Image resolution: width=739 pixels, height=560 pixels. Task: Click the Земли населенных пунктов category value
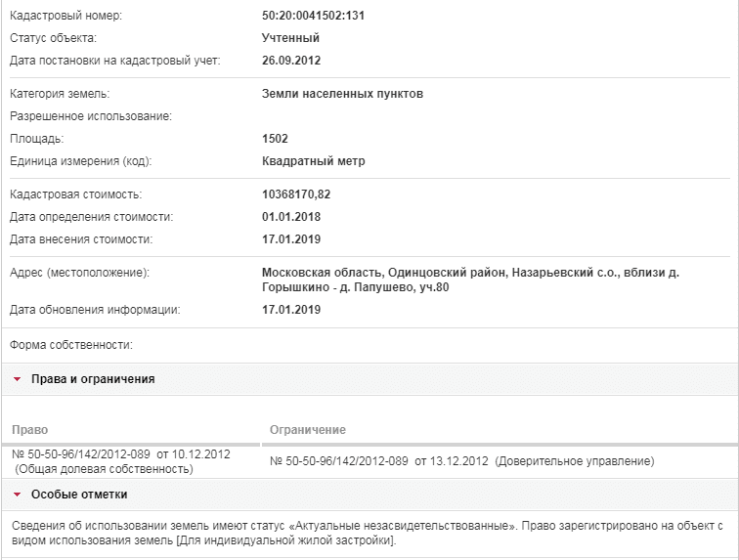[343, 94]
